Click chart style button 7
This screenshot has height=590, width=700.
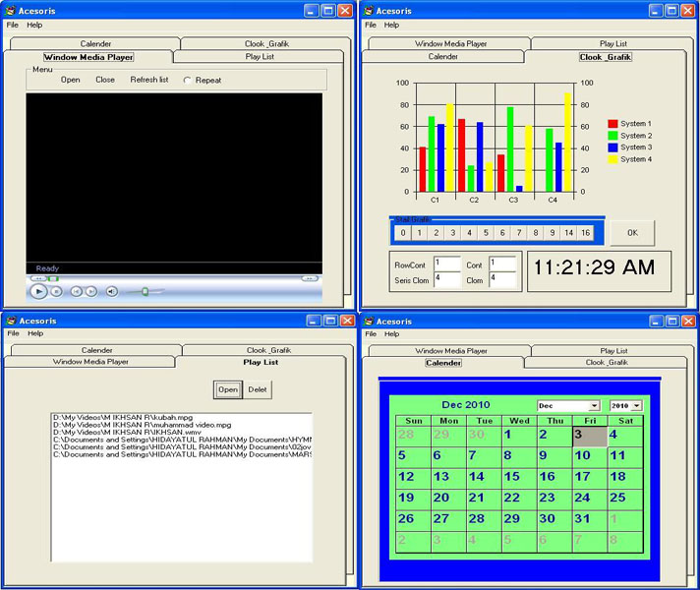point(519,233)
